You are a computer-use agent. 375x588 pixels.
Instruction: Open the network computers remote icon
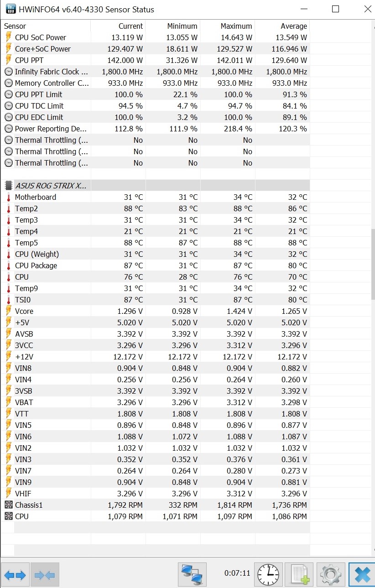[192, 574]
